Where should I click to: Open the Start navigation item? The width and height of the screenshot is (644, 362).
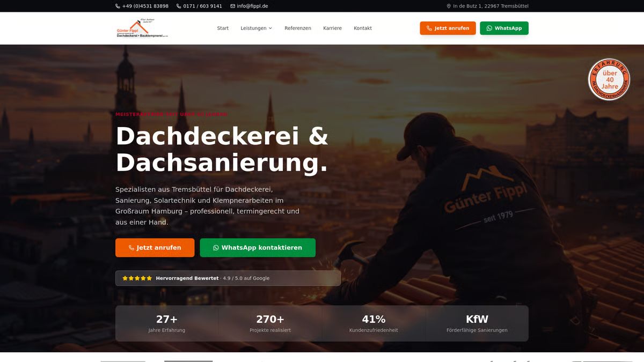point(223,28)
